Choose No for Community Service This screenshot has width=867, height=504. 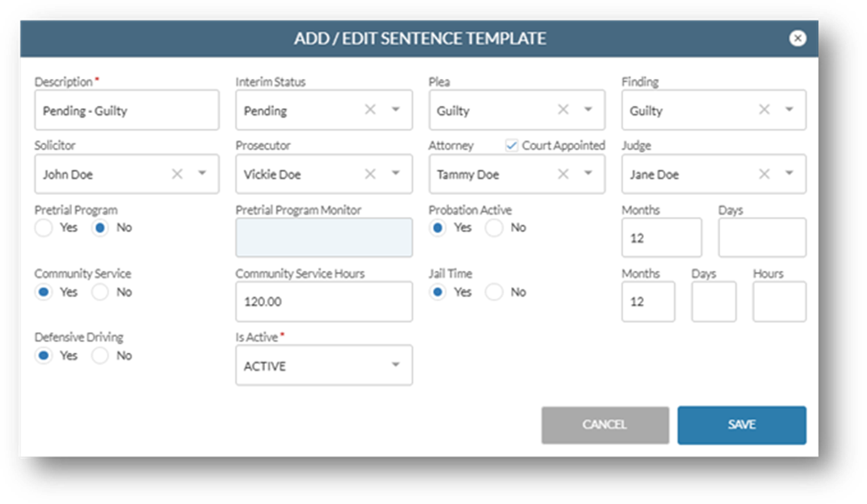click(100, 292)
